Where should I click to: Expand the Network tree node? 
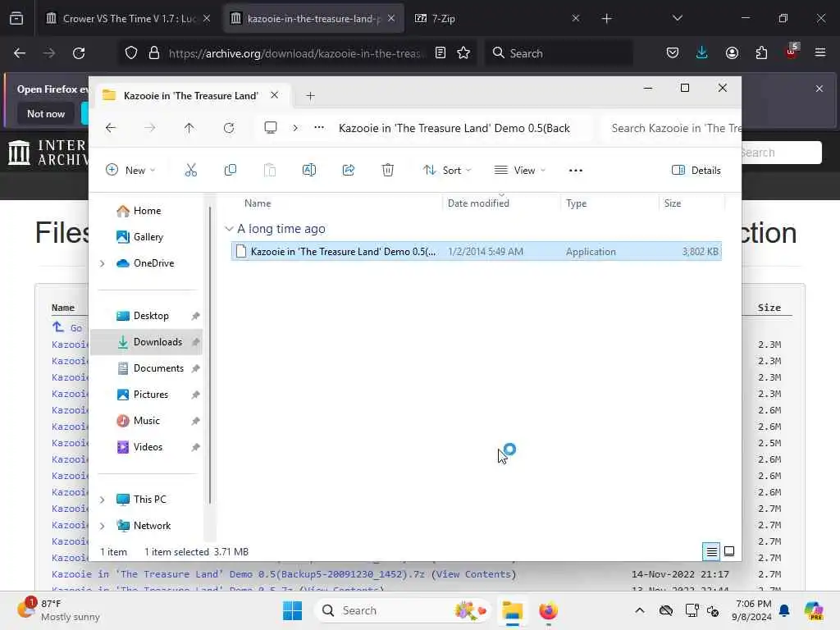point(102,526)
